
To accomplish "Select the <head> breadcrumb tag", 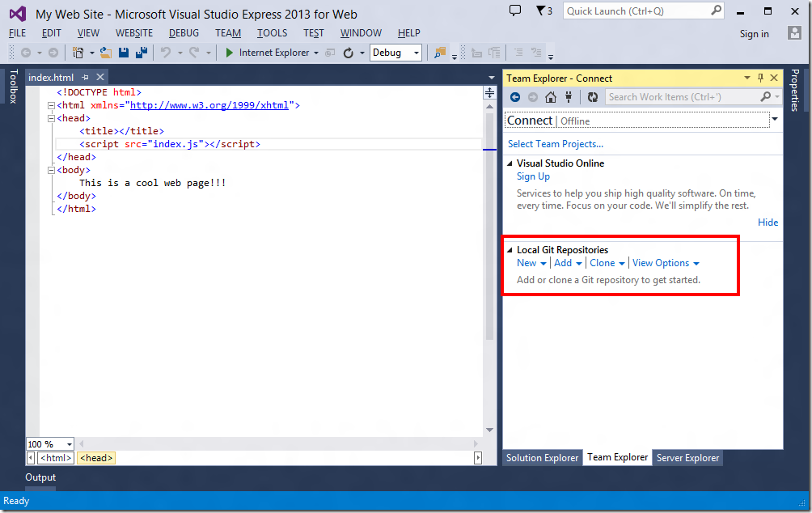I will pyautogui.click(x=95, y=458).
